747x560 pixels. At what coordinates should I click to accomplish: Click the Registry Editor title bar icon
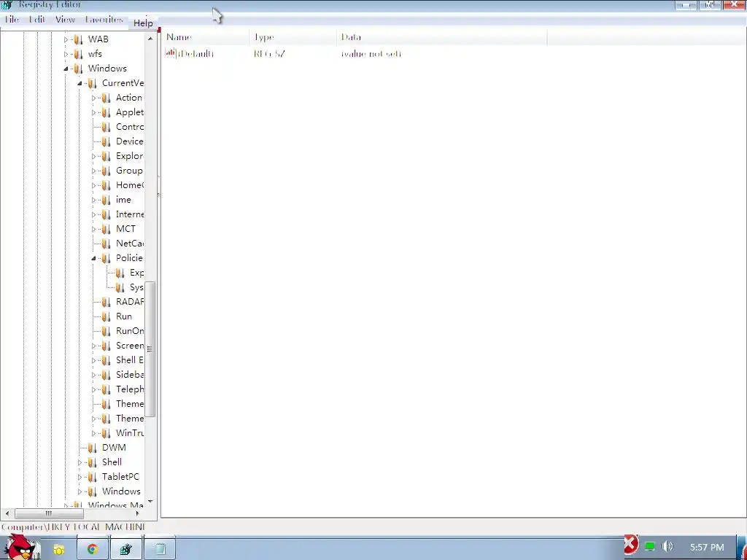point(6,5)
